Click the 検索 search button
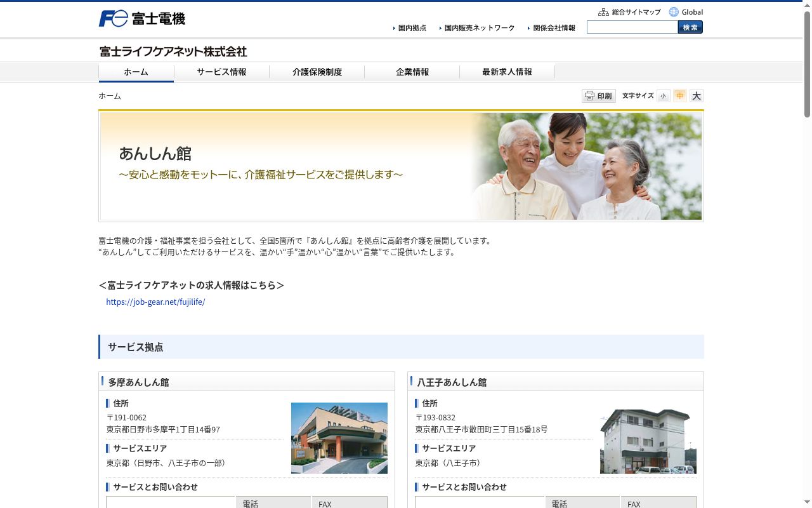The width and height of the screenshot is (812, 508). 690,27
